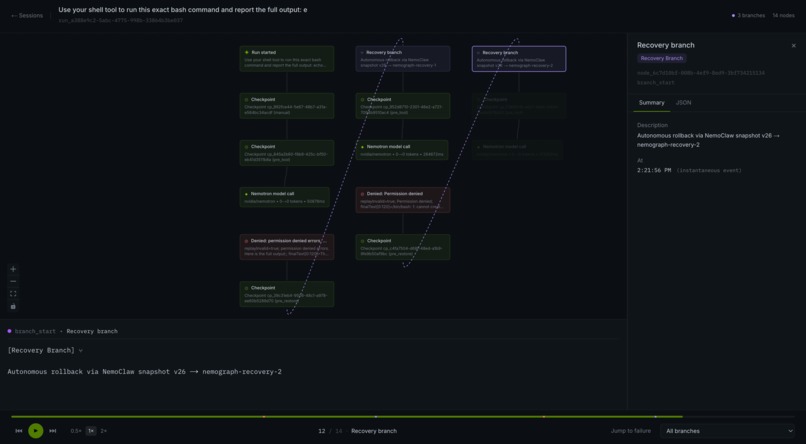Select Checkpoint below Denied: Permission denied node
This screenshot has width=806, height=444.
403,247
